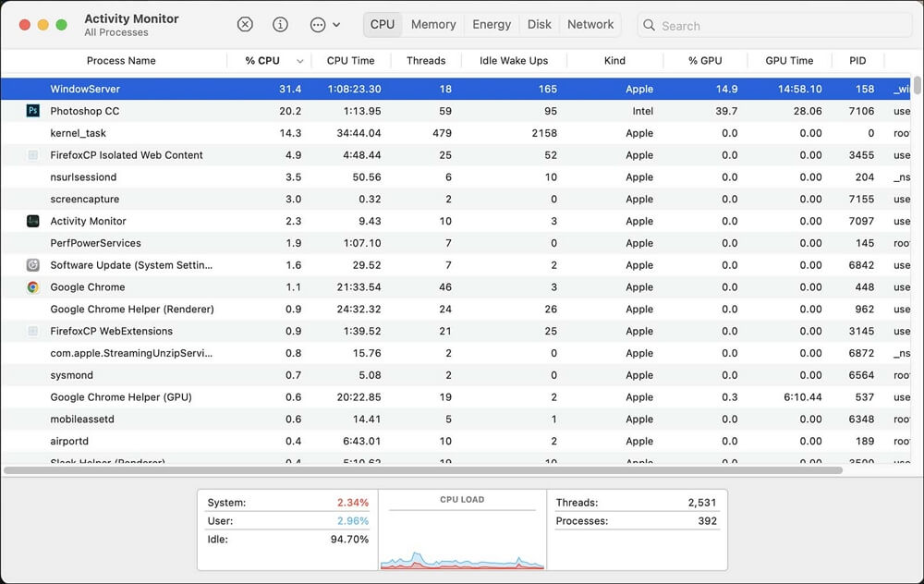This screenshot has width=924, height=584.
Task: Open the ellipsis actions menu icon
Action: (x=318, y=25)
